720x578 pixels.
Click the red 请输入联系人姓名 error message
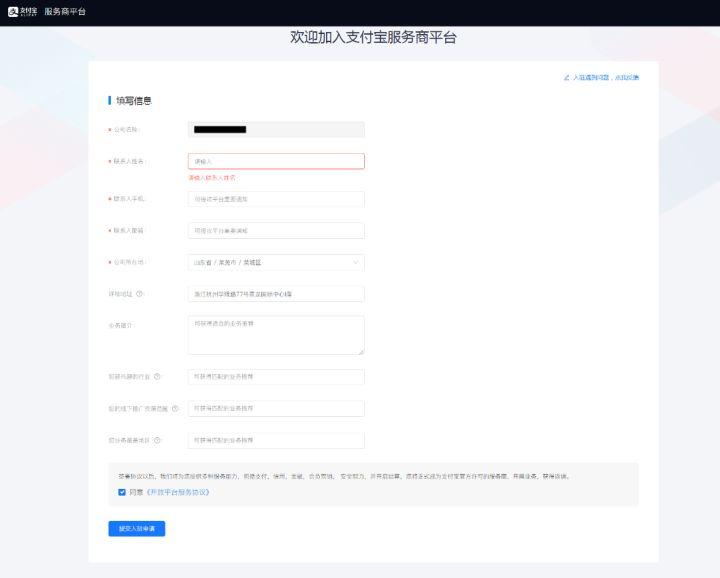coord(212,178)
